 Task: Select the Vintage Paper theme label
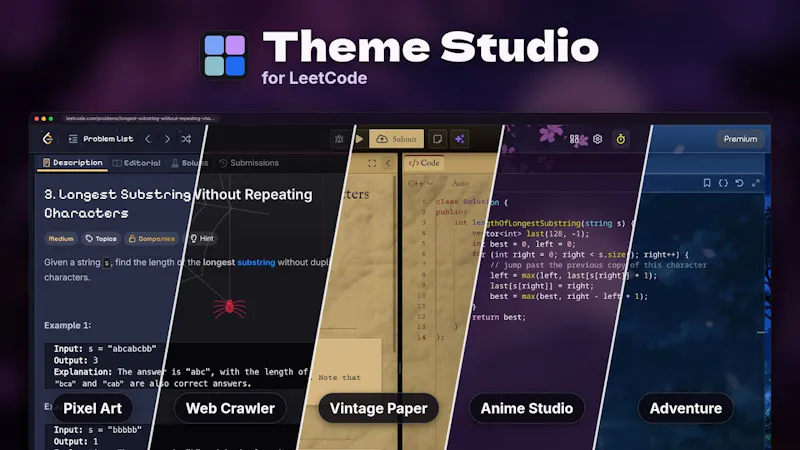pos(379,408)
